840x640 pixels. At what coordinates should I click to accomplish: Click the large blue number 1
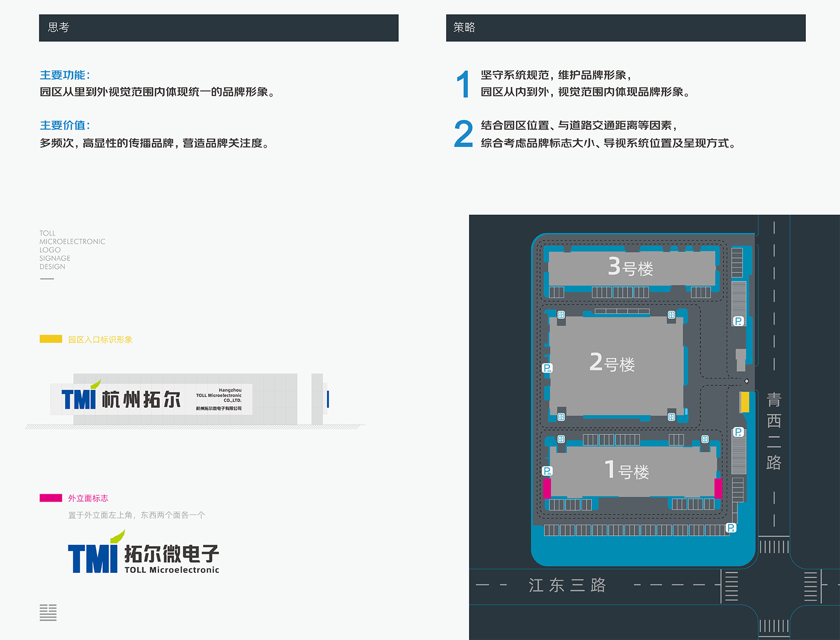463,84
